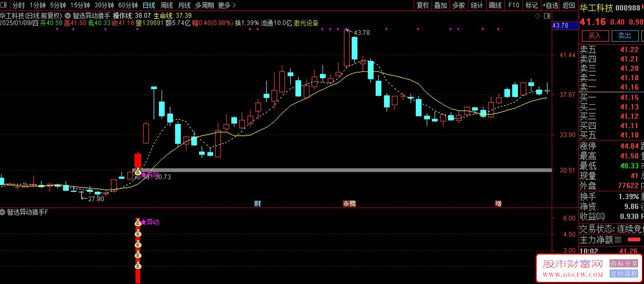644x284 pixels.
Task: Click the 卖二 price 41.18 row
Action: (611, 78)
